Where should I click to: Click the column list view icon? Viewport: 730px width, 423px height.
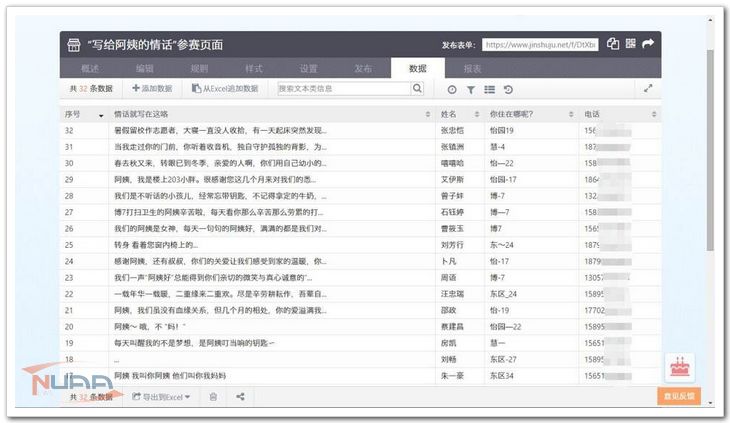(x=490, y=90)
